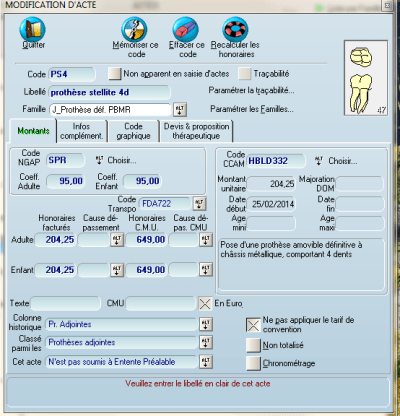Expand the Famille dropdown list
400x416 pixels.
tap(180, 109)
